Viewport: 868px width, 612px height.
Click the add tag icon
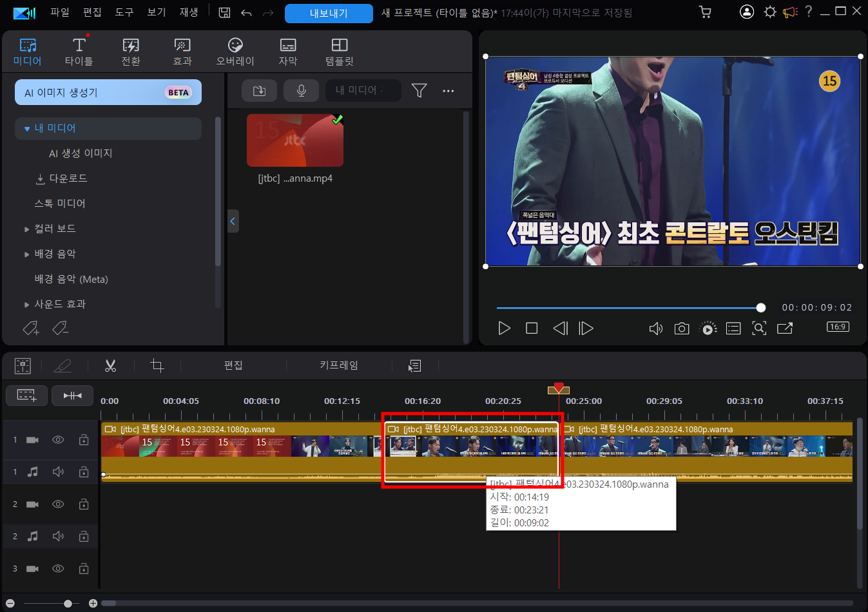pos(31,329)
